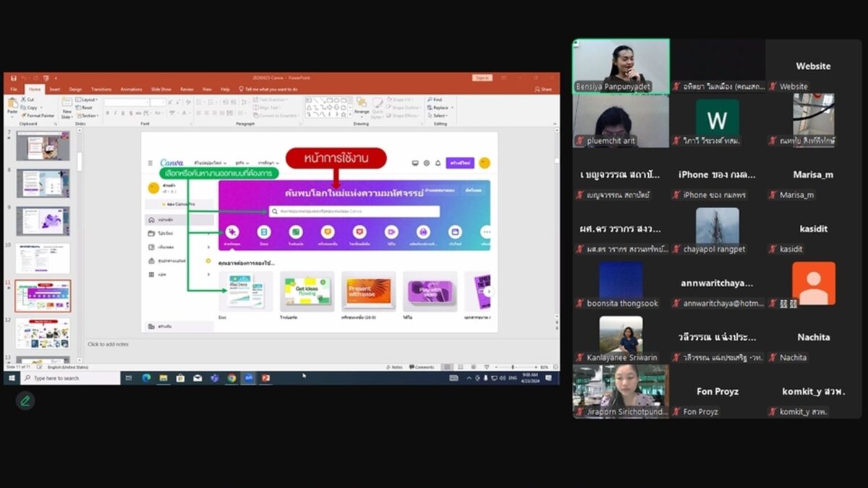Open the font size combo box
The width and height of the screenshot is (868, 488).
(x=158, y=103)
